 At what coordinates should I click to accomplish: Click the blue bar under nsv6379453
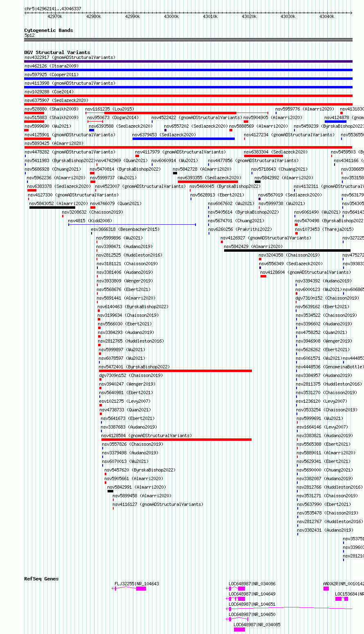[x=184, y=139]
